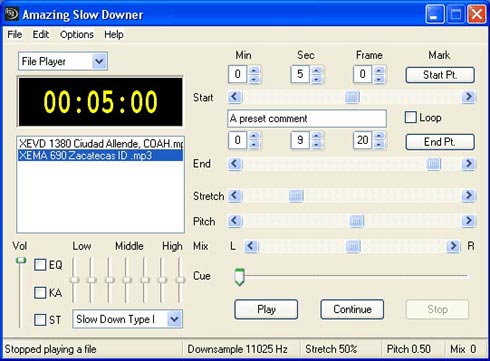Lower Pitch using left arrow

tap(235, 220)
